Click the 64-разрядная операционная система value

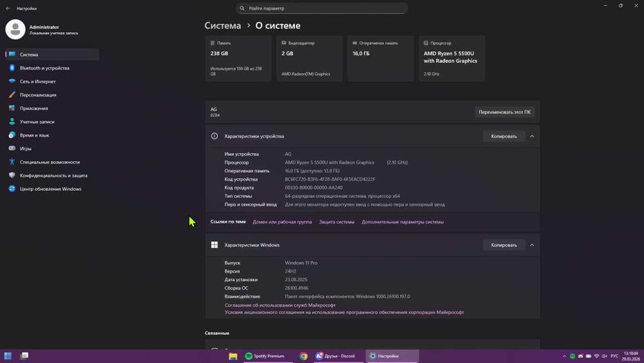(343, 196)
